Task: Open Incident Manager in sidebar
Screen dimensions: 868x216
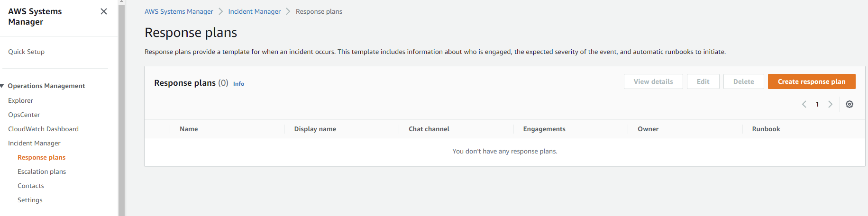Action: (x=34, y=143)
